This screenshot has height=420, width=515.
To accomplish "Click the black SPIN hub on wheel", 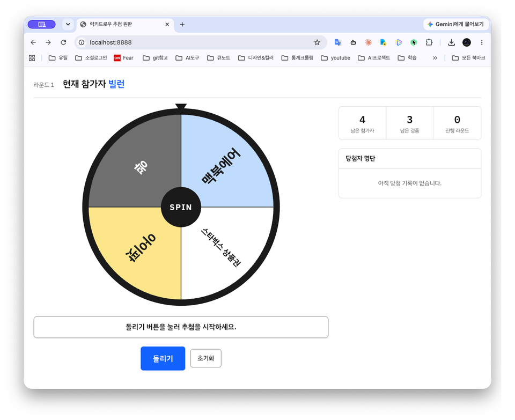I will click(x=181, y=207).
